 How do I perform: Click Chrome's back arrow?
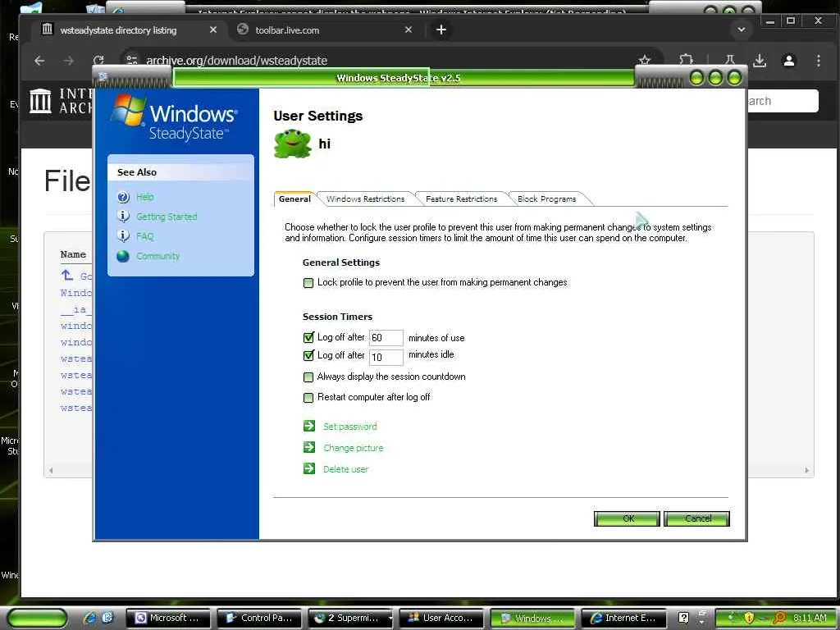[39, 61]
